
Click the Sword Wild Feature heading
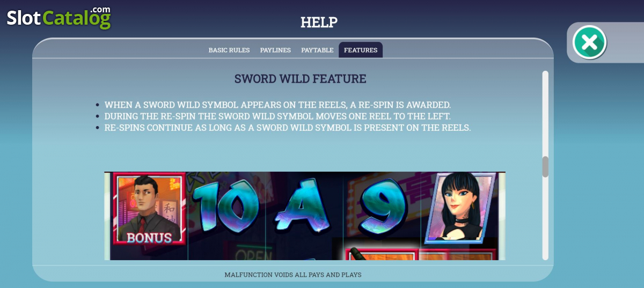pyautogui.click(x=301, y=79)
